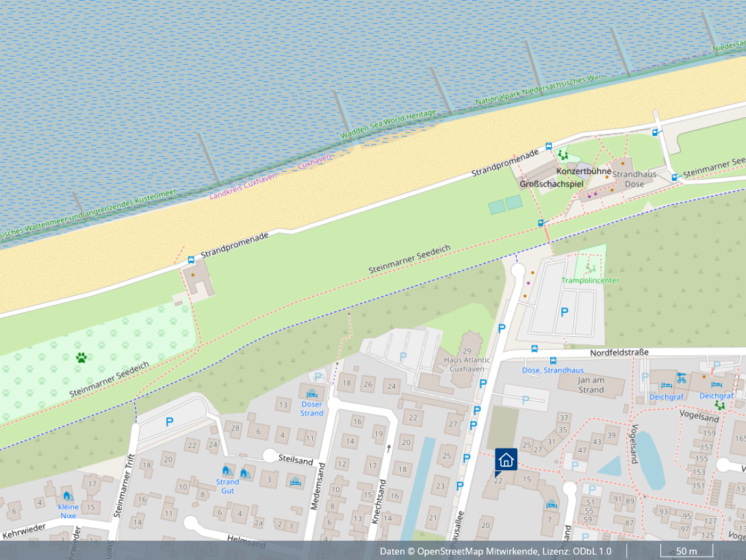Click the kleine Nixe holiday home icon
This screenshot has height=560, width=746.
(66, 496)
